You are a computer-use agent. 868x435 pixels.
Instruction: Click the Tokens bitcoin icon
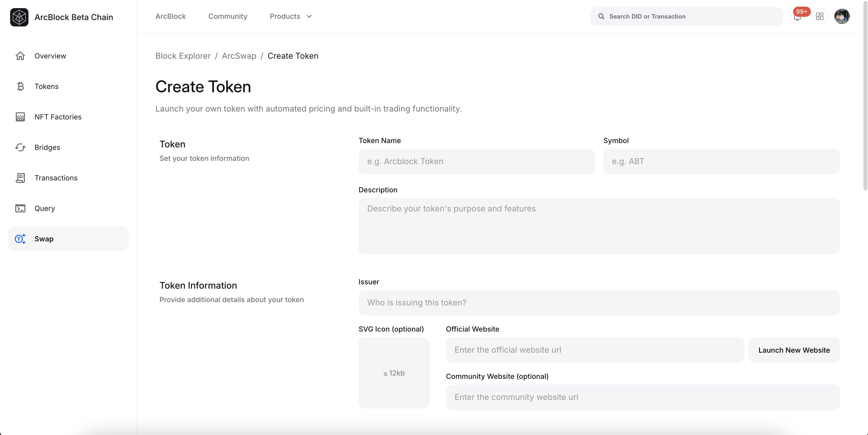click(x=20, y=86)
